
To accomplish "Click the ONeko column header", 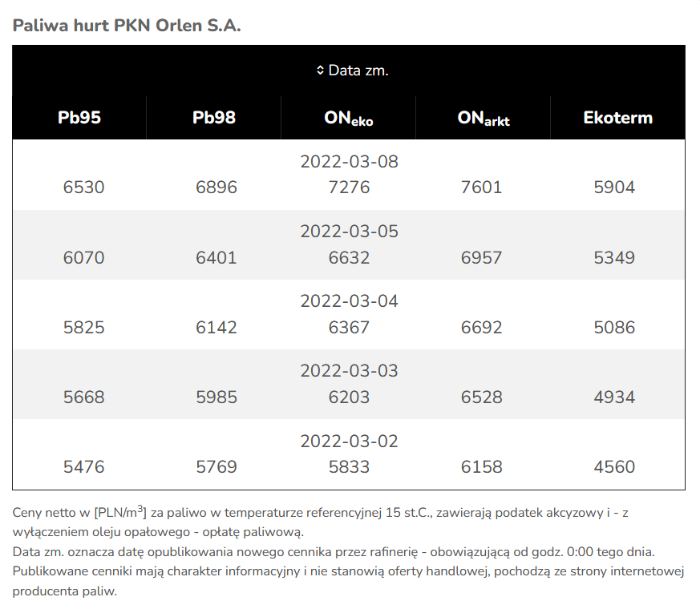I will pyautogui.click(x=349, y=119).
